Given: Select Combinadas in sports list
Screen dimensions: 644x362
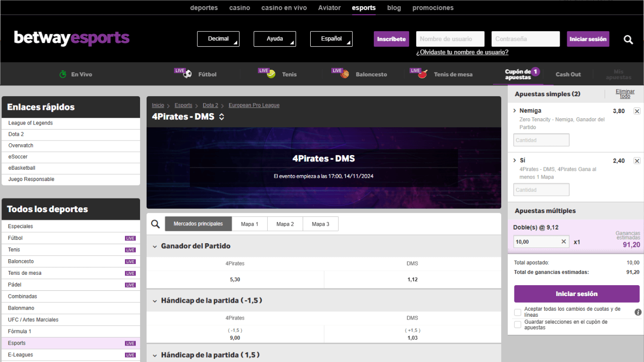Looking at the screenshot, I should pos(71,296).
